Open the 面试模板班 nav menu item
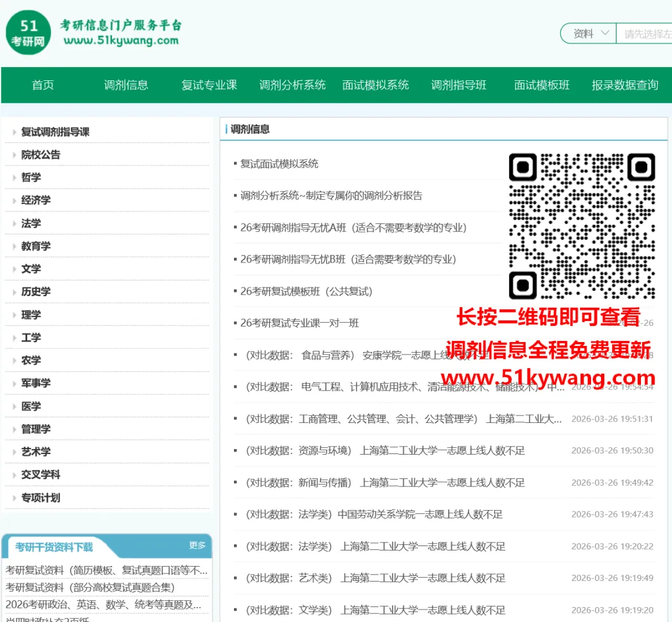672x622 pixels. point(542,85)
